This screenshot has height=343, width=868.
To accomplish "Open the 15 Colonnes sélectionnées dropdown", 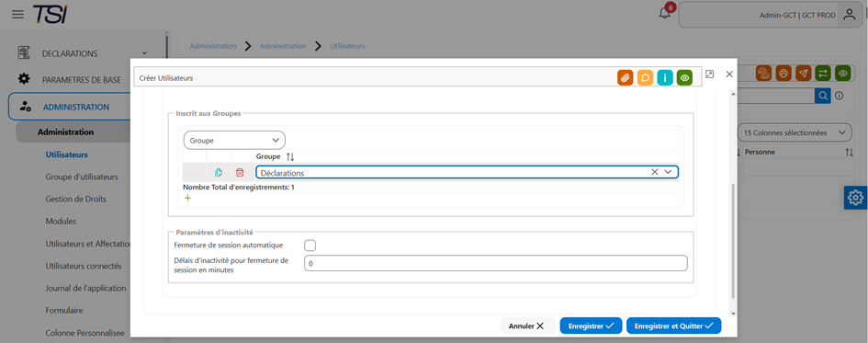I will (795, 133).
